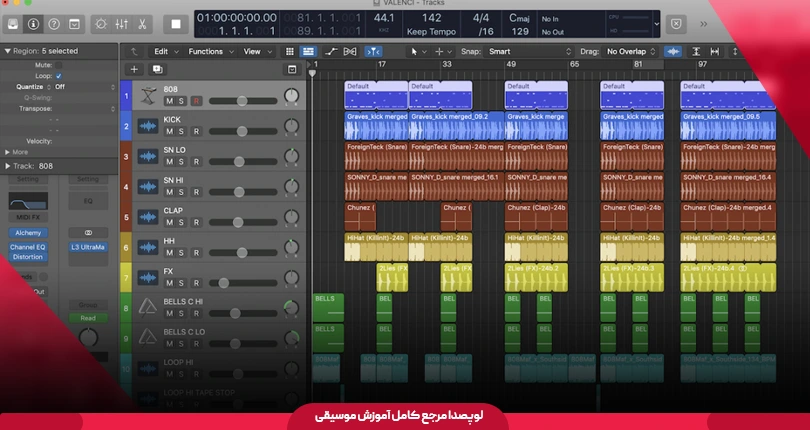Toggle Flex bowtie icon
Viewport: 810px width, 430px height.
click(x=350, y=51)
